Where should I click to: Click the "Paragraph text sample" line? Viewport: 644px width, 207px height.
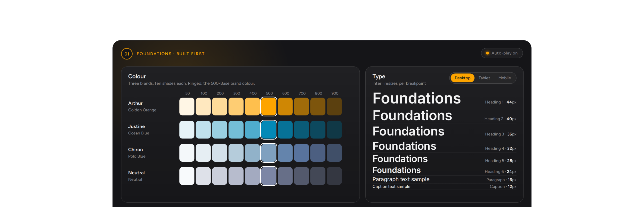tap(401, 179)
